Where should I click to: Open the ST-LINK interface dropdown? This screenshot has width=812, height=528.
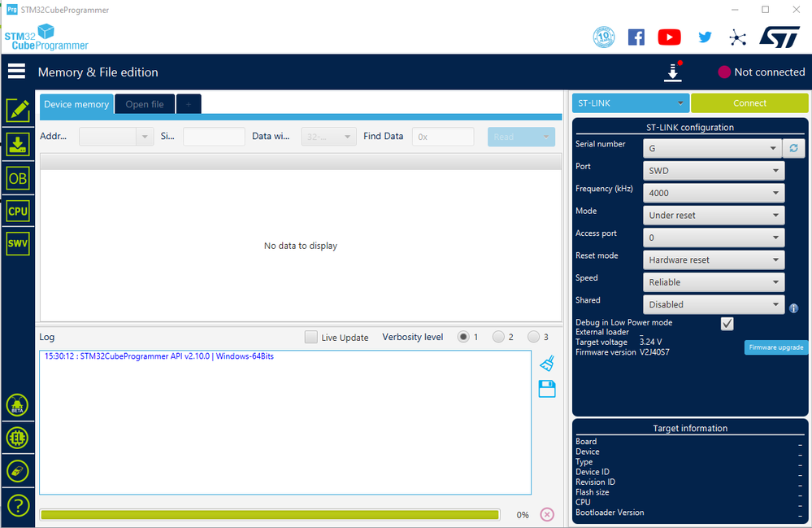[x=630, y=103]
